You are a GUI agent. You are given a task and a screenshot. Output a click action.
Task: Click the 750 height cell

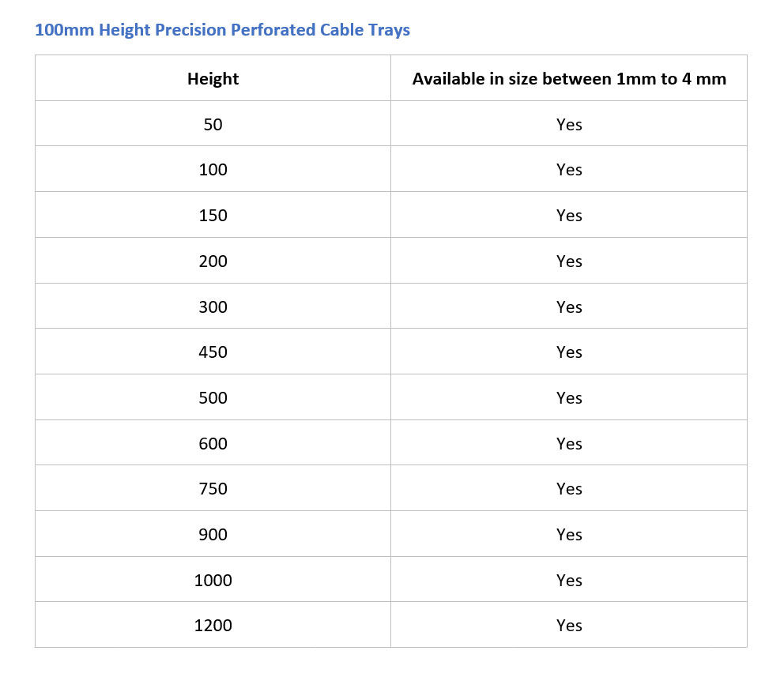click(213, 488)
